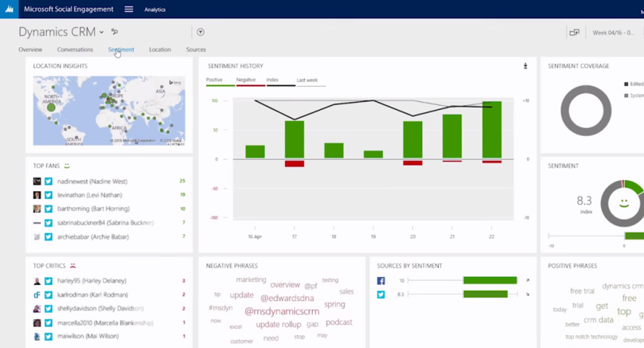Click the Twitter icon in Sources by Sentiment
Screen dimensions: 644x348
click(381, 295)
